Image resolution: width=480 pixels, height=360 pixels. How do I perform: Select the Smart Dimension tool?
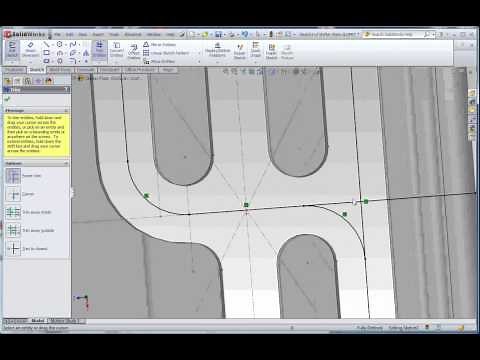coord(30,51)
